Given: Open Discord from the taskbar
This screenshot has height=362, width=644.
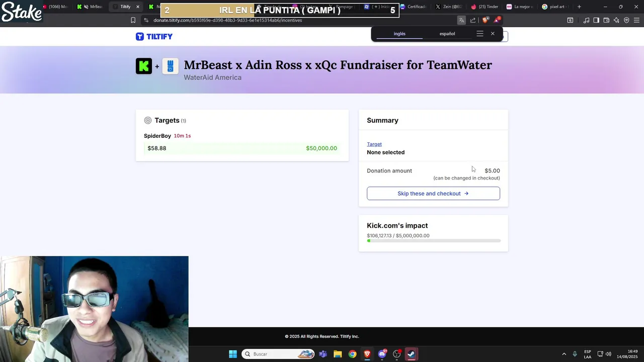Looking at the screenshot, I should coord(382,354).
